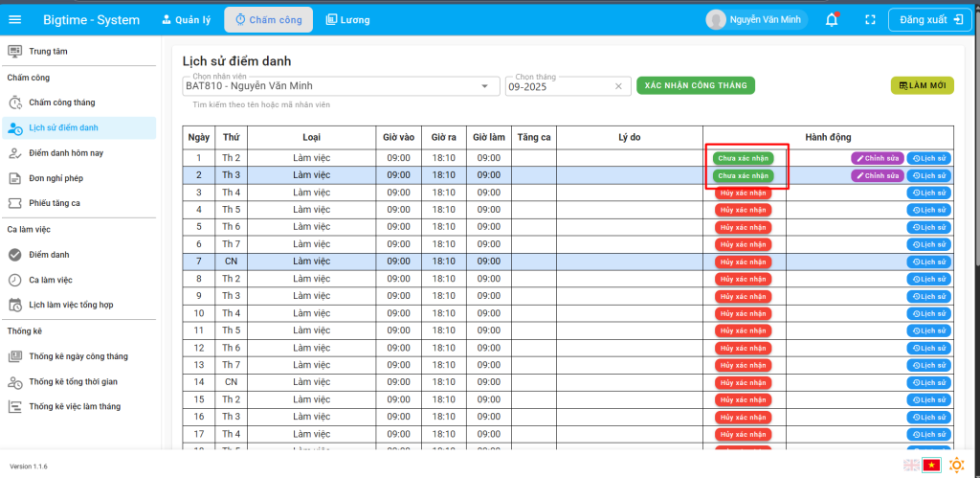Viewport: 980px width, 478px height.
Task: Open the Quản lý top menu
Action: click(186, 19)
